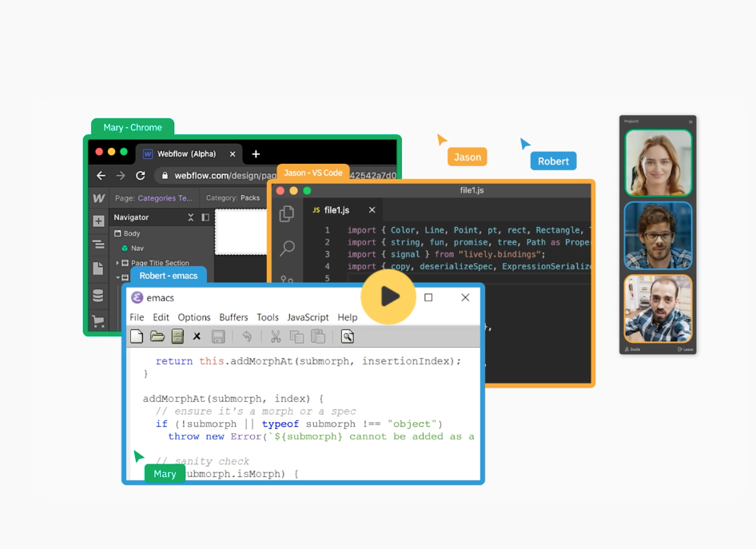The height and width of the screenshot is (549, 756).
Task: Click Leave in the call panel
Action: click(x=685, y=349)
